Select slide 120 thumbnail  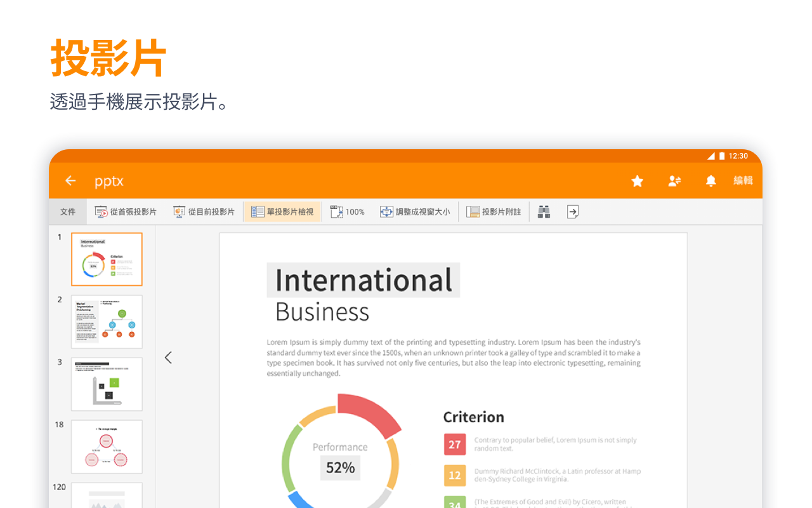107,496
